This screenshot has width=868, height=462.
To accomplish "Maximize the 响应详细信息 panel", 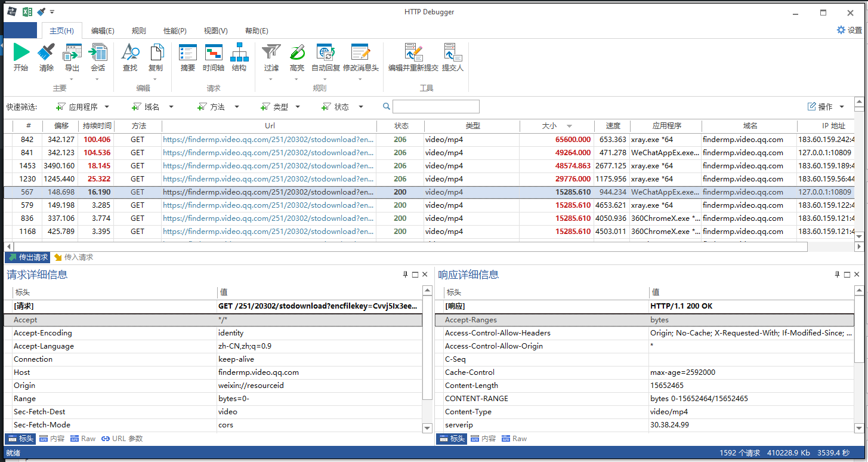I will (847, 275).
